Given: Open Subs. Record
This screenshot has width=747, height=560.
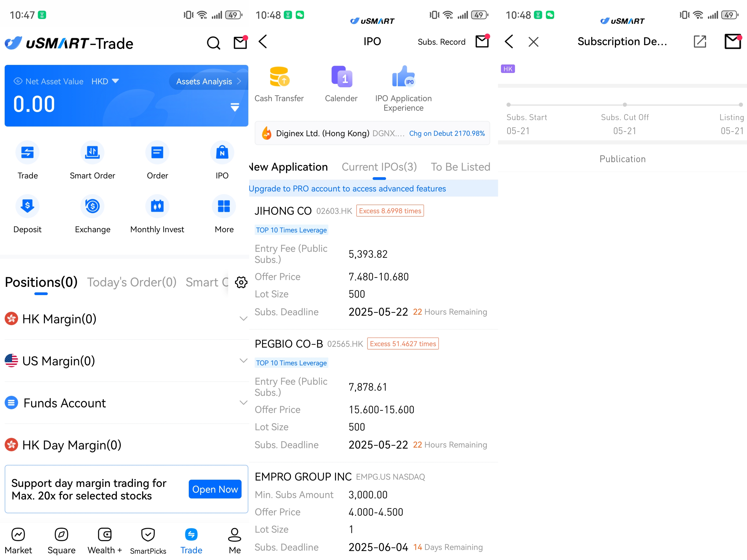Looking at the screenshot, I should (x=441, y=42).
